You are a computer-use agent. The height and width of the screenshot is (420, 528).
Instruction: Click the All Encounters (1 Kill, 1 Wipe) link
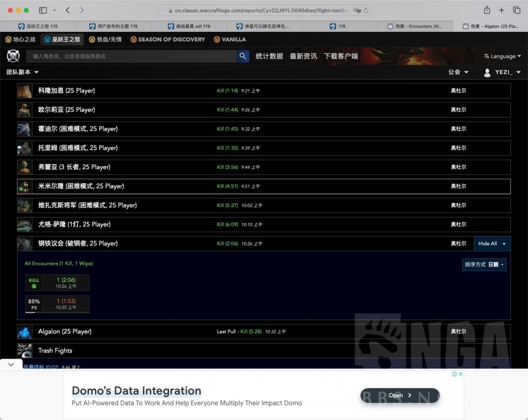point(59,263)
